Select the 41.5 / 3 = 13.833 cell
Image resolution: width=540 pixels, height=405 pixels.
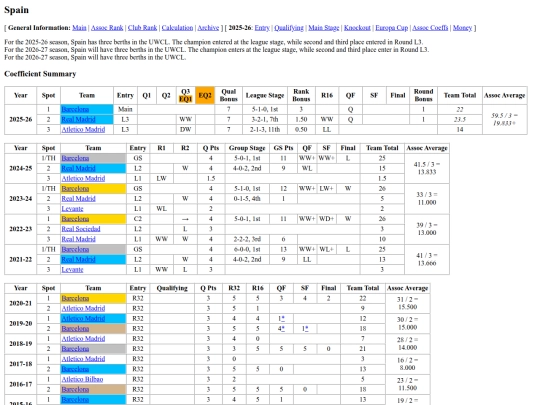coord(427,168)
